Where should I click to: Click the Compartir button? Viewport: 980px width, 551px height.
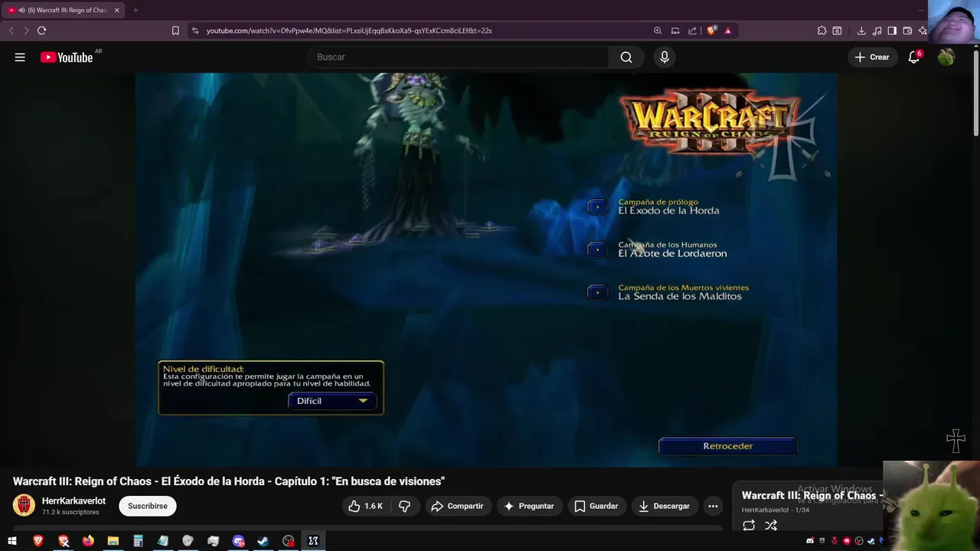point(457,506)
